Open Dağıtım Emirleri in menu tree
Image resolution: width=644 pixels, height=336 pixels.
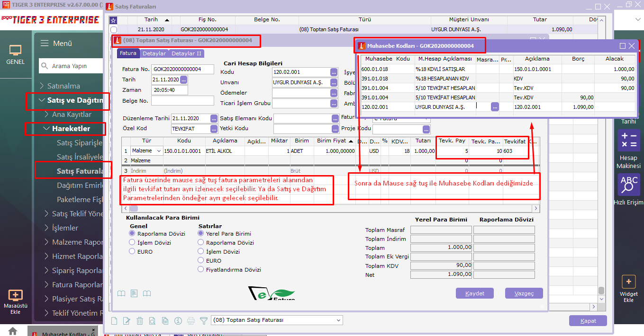pyautogui.click(x=80, y=186)
